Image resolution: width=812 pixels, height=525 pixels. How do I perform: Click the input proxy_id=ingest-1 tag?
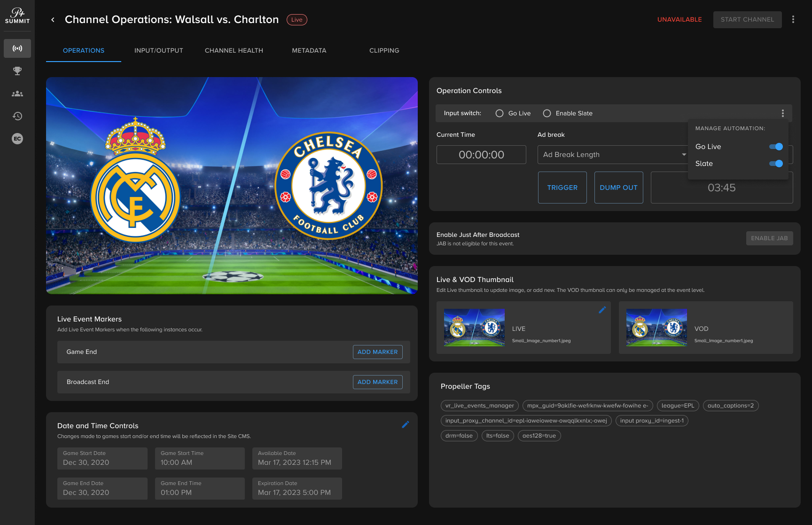click(x=652, y=421)
